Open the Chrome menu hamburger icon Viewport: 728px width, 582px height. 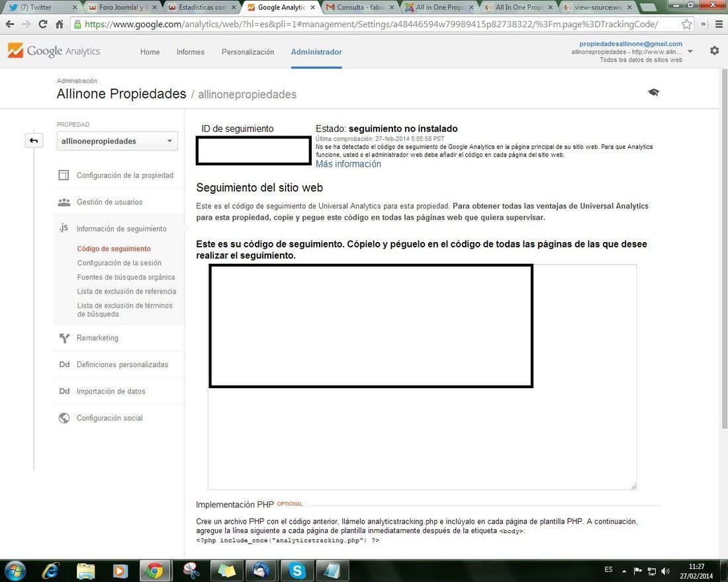[719, 24]
